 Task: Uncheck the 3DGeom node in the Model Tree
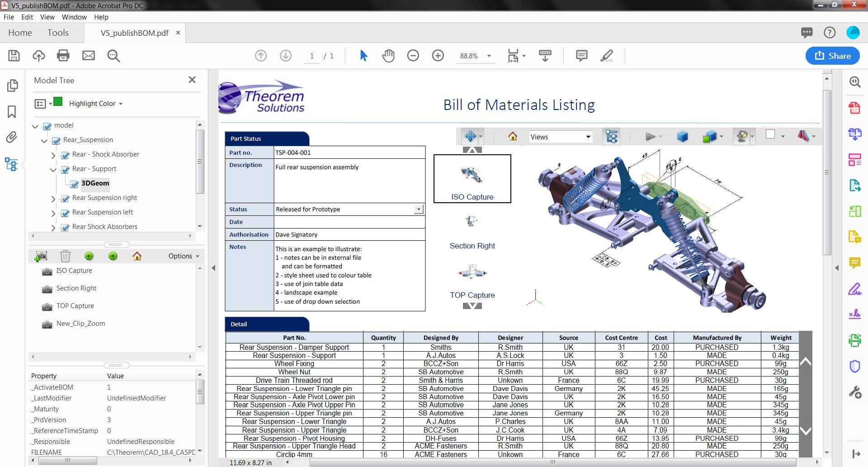(74, 184)
